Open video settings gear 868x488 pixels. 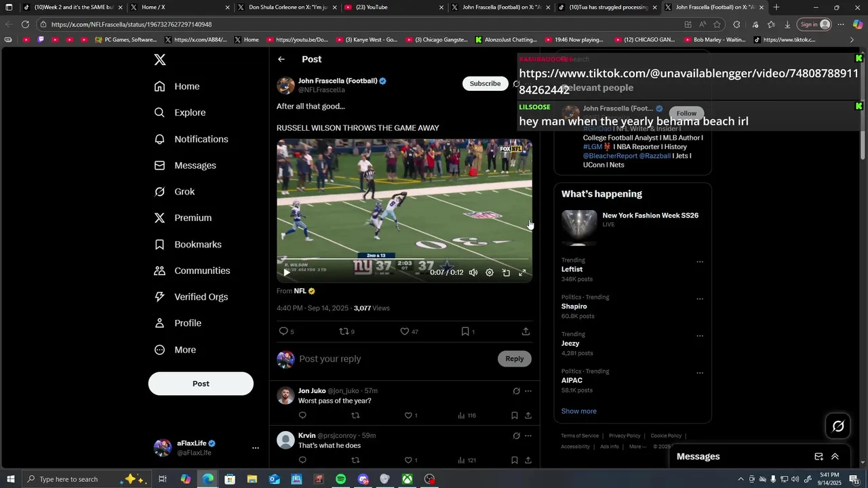[x=490, y=272]
